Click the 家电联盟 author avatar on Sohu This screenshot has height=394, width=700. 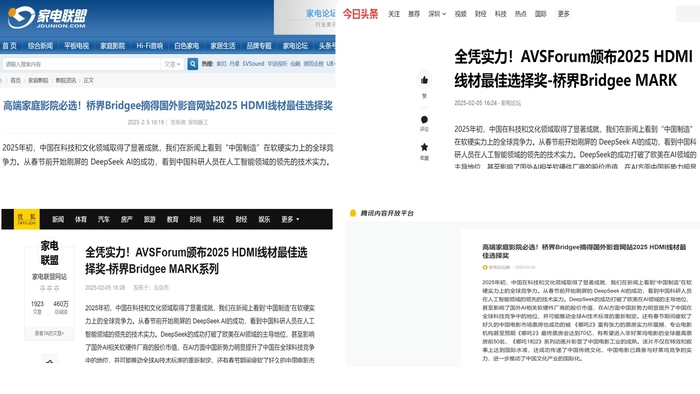pos(50,253)
